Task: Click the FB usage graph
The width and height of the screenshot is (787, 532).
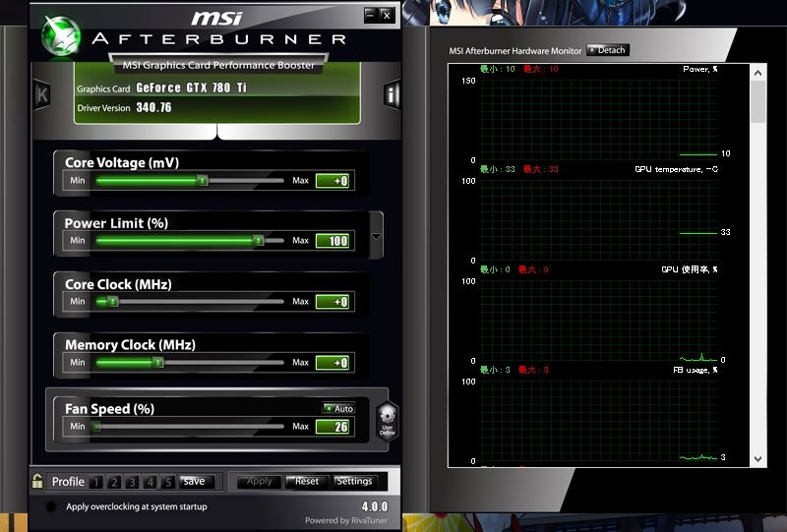Action: [x=599, y=421]
